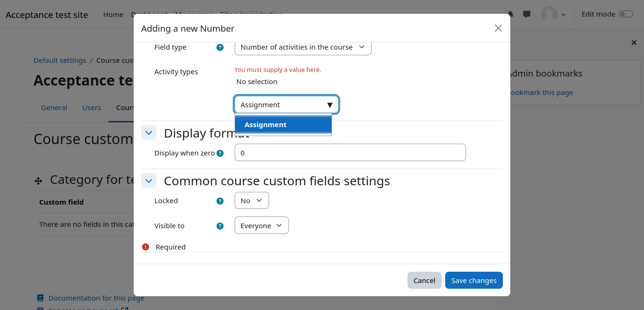The width and height of the screenshot is (644, 310).
Task: Click the help icon next to Locked
Action: (x=220, y=201)
